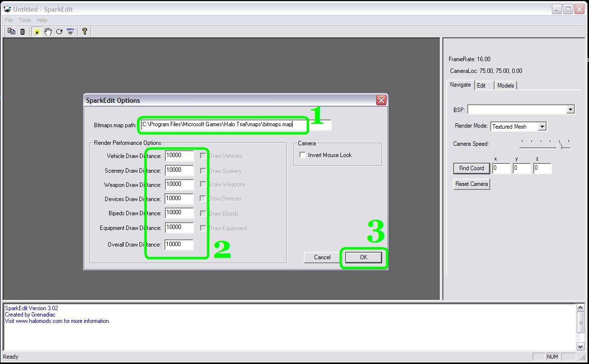
Task: Click the Bitmaps.map path field
Action: [236, 125]
